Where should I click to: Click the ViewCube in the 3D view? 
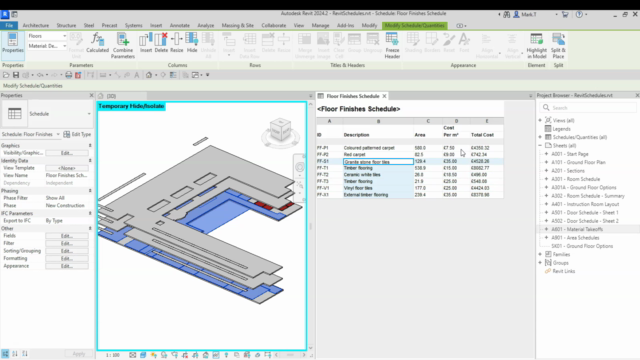tap(280, 131)
